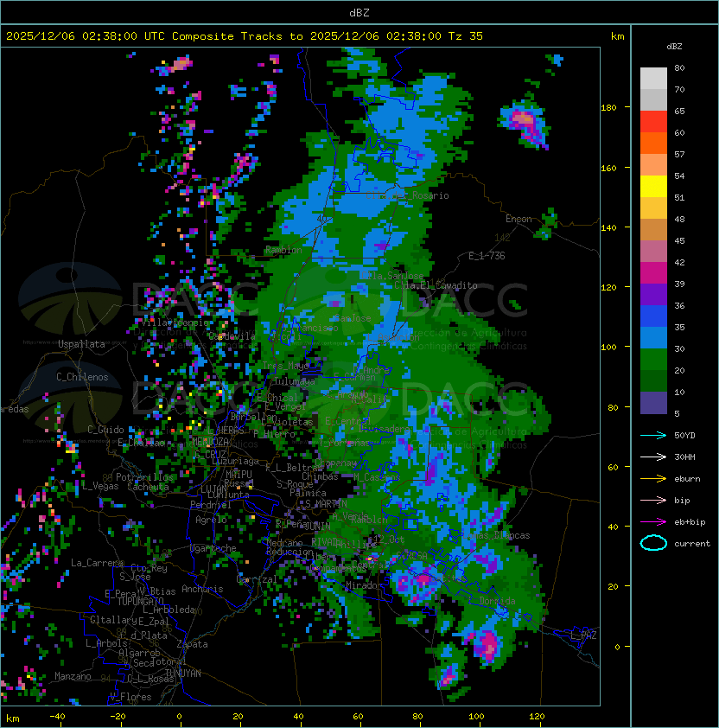Click the 'Agrelo' map label

211,520
